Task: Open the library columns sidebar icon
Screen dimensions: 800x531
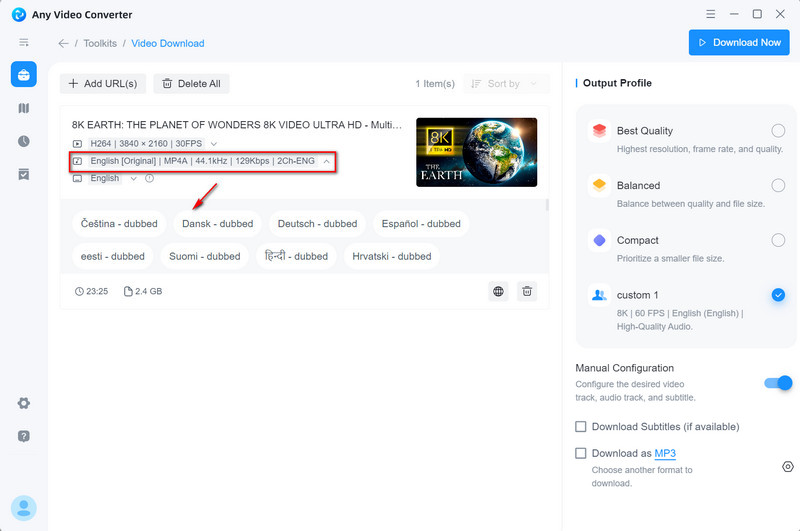Action: point(23,108)
